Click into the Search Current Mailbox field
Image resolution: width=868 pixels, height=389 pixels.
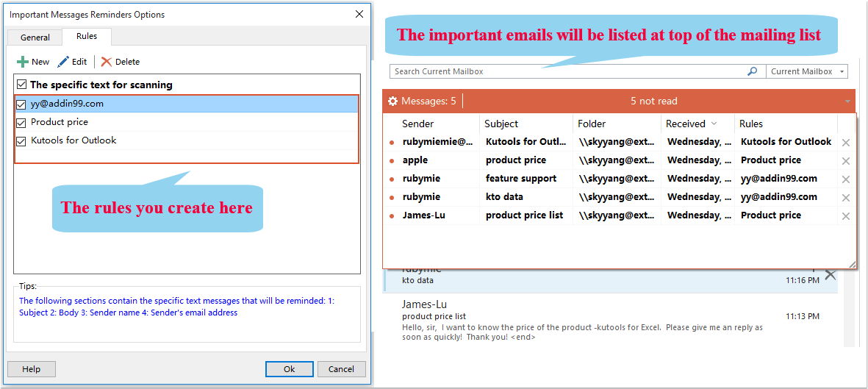566,71
